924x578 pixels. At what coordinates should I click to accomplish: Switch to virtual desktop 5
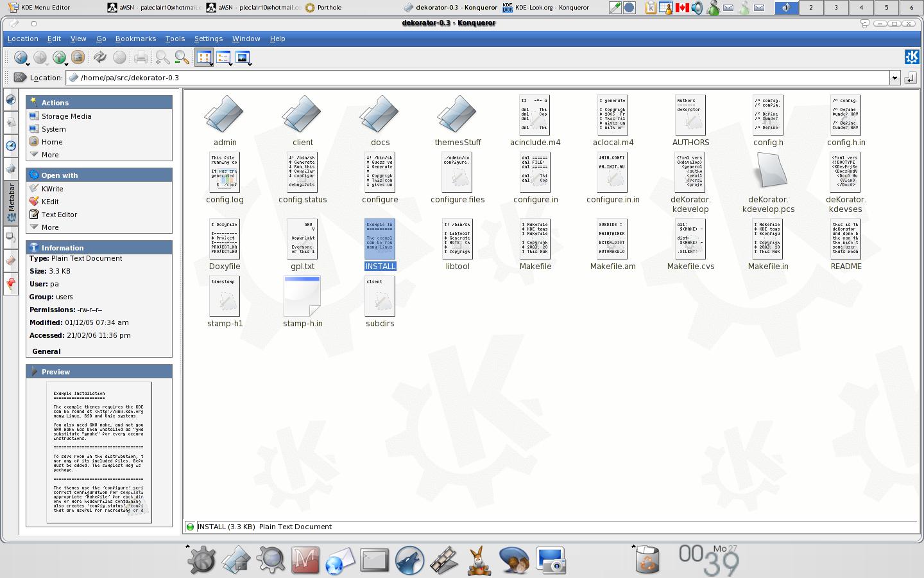(x=886, y=8)
